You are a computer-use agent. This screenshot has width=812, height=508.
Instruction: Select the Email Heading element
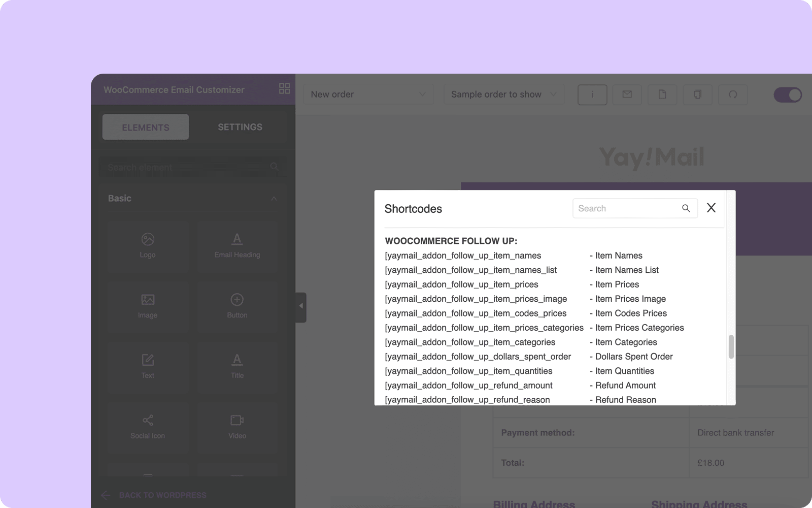click(x=237, y=246)
